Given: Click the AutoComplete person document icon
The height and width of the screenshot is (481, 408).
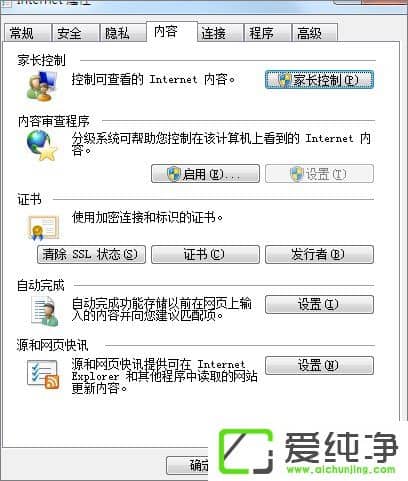Looking at the screenshot, I should [44, 311].
